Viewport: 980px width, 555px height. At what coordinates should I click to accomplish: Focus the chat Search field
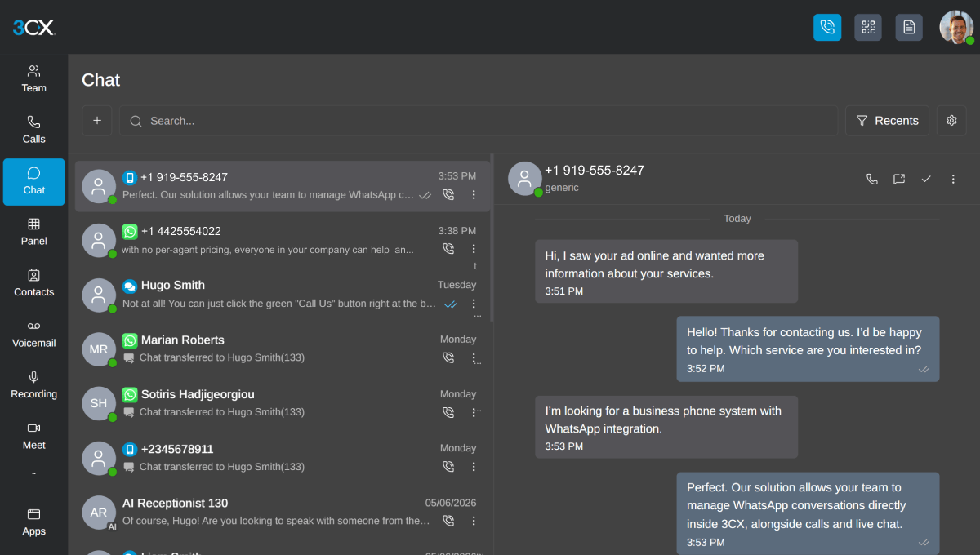(479, 121)
